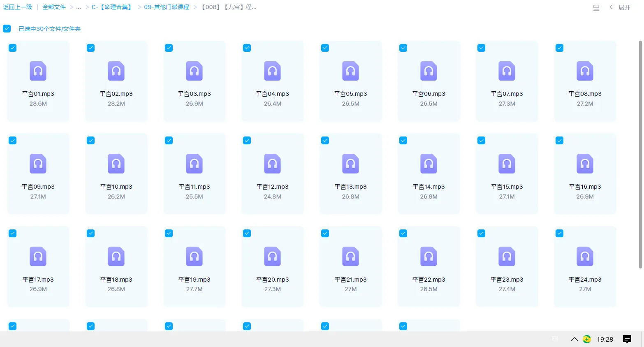The image size is (644, 347).
Task: Select file name 平宫21.mp3
Action: (x=350, y=280)
